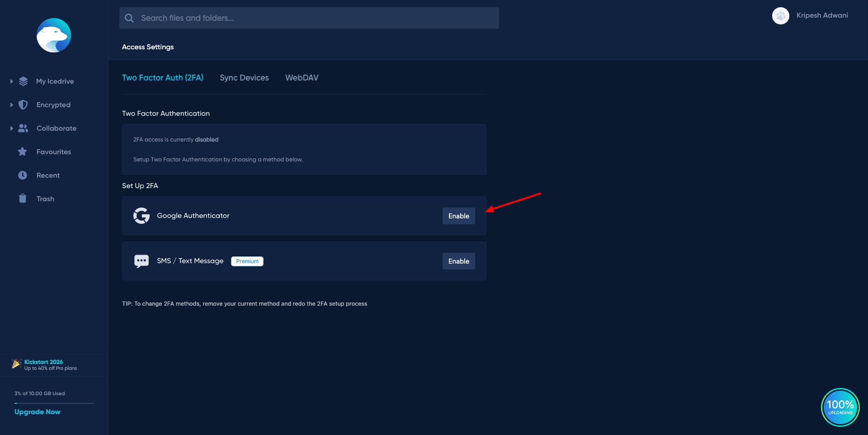Click the Icedrive polar bear logo
The width and height of the screenshot is (868, 435).
click(54, 35)
